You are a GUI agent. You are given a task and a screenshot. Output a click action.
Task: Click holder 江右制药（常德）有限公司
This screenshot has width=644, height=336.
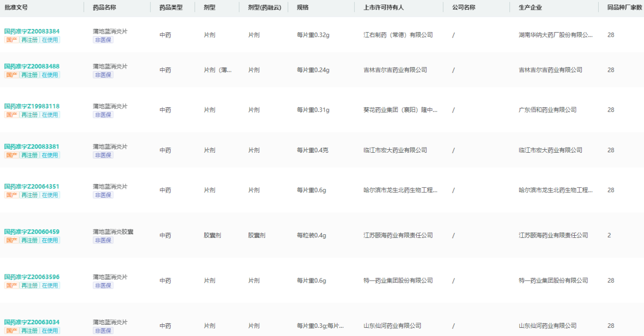point(398,35)
